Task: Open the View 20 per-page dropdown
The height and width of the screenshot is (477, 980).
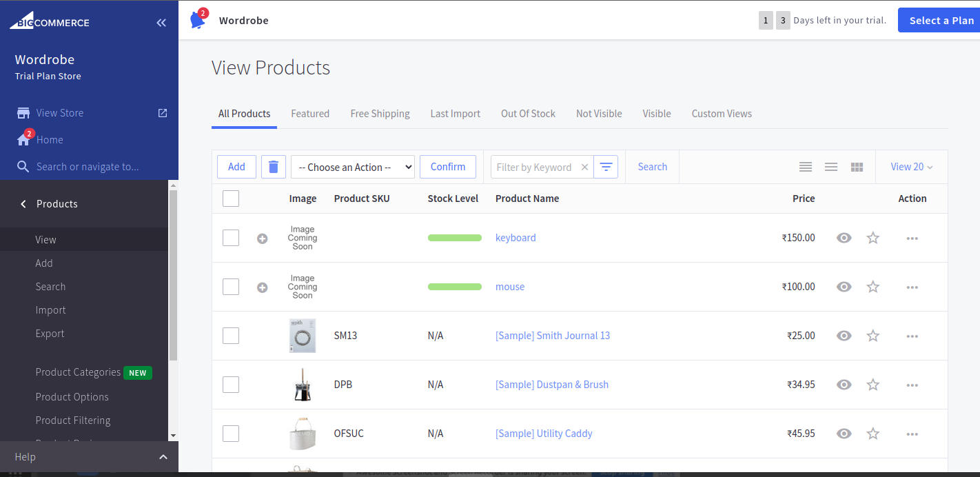Action: coord(912,167)
